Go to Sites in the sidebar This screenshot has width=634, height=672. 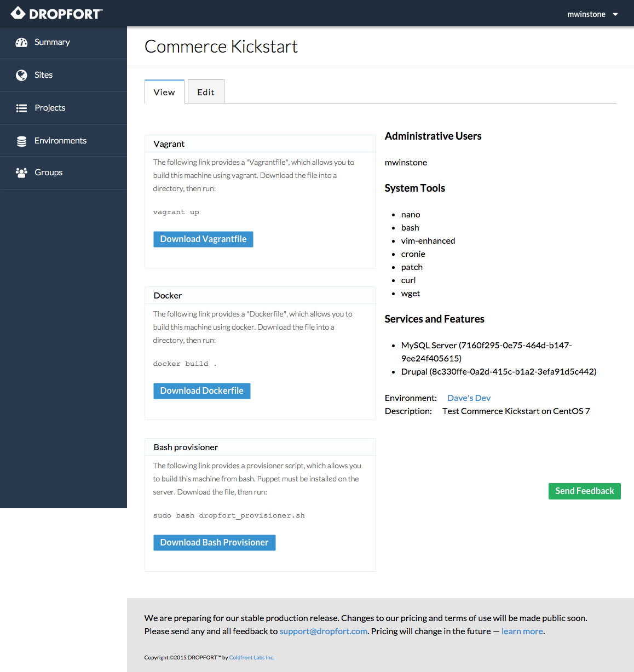[64, 76]
